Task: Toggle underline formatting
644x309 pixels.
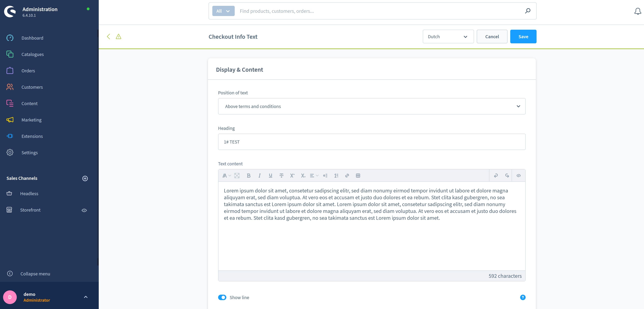Action: [271, 176]
